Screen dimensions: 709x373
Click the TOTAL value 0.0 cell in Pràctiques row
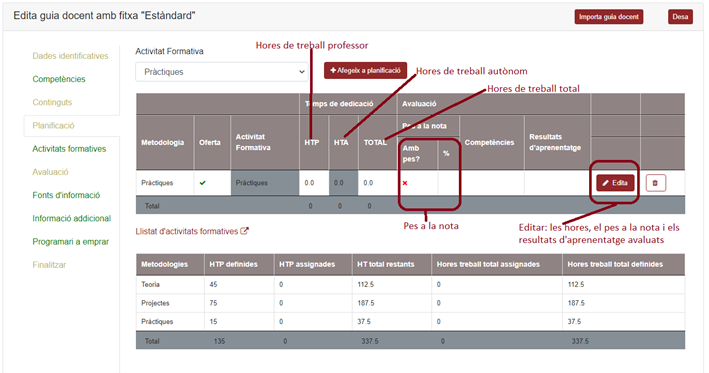(x=378, y=183)
